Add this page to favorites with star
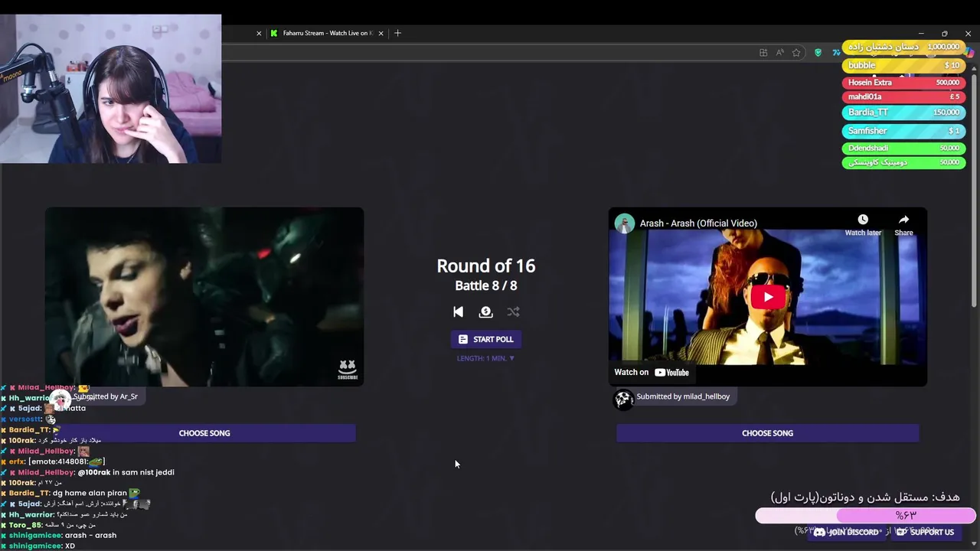980x551 pixels. pos(796,52)
